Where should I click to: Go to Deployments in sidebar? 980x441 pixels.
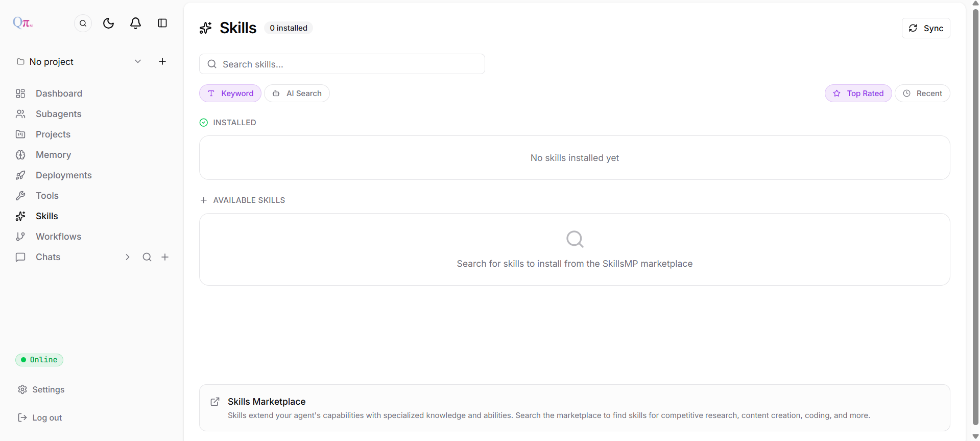(x=63, y=175)
